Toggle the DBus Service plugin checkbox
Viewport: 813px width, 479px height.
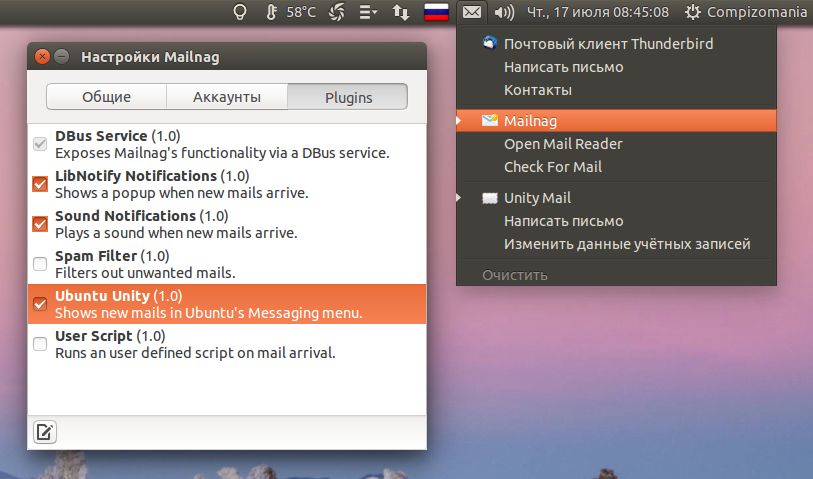click(40, 144)
